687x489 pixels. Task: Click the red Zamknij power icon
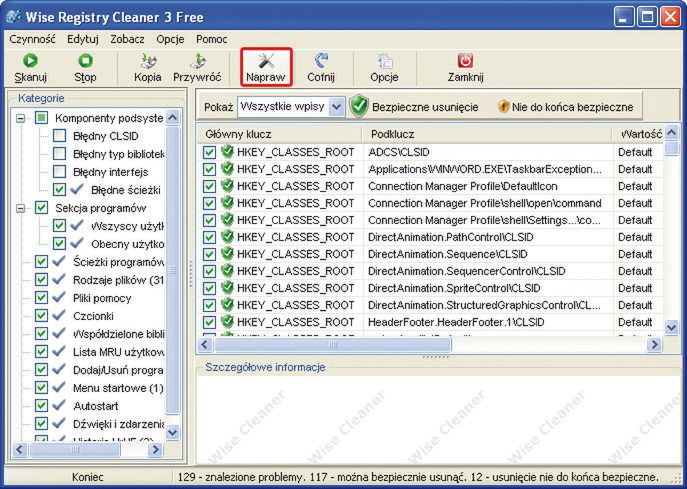[x=465, y=61]
